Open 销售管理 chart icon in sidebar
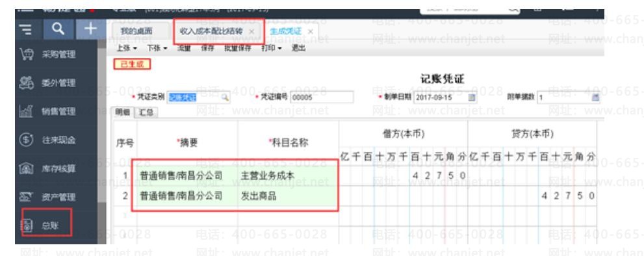Image resolution: width=644 pixels, height=256 pixels. point(26,111)
